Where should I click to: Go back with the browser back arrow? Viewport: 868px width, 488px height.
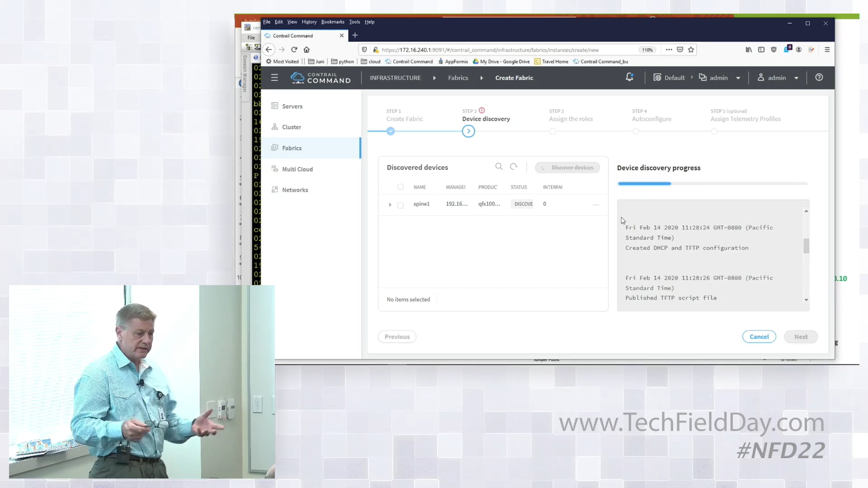pyautogui.click(x=268, y=50)
